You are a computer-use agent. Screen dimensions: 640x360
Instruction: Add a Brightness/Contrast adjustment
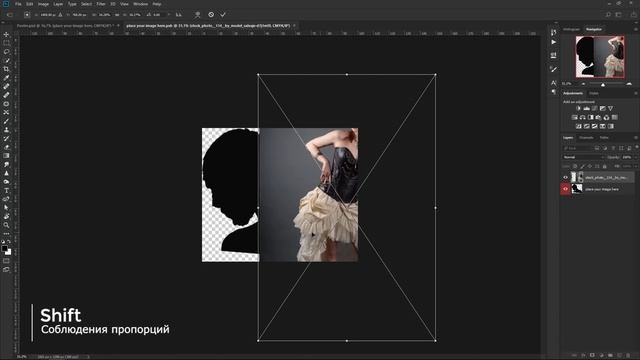[578, 109]
